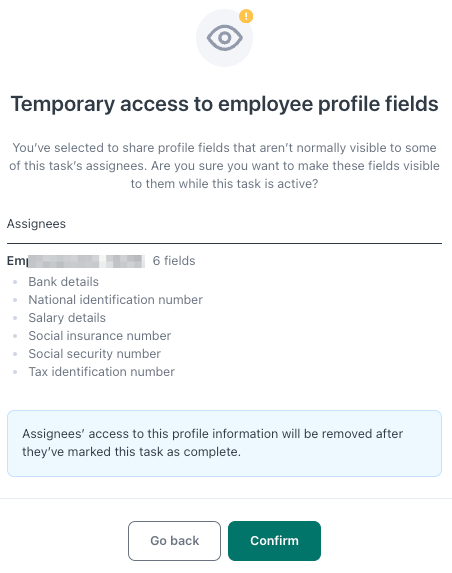Select the Social insurance number item
The width and height of the screenshot is (452, 573).
[99, 335]
